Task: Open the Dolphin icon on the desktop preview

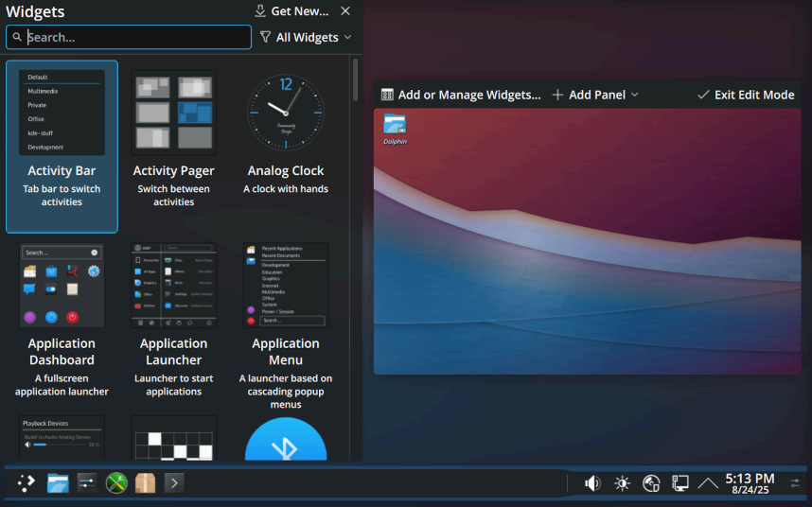Action: tap(395, 128)
